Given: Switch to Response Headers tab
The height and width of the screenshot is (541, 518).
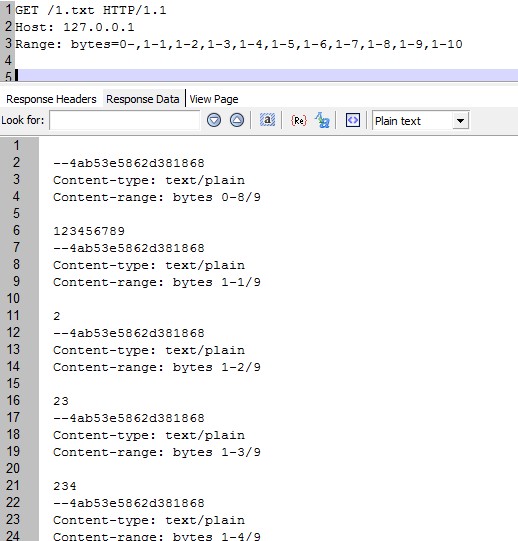Looking at the screenshot, I should (51, 99).
